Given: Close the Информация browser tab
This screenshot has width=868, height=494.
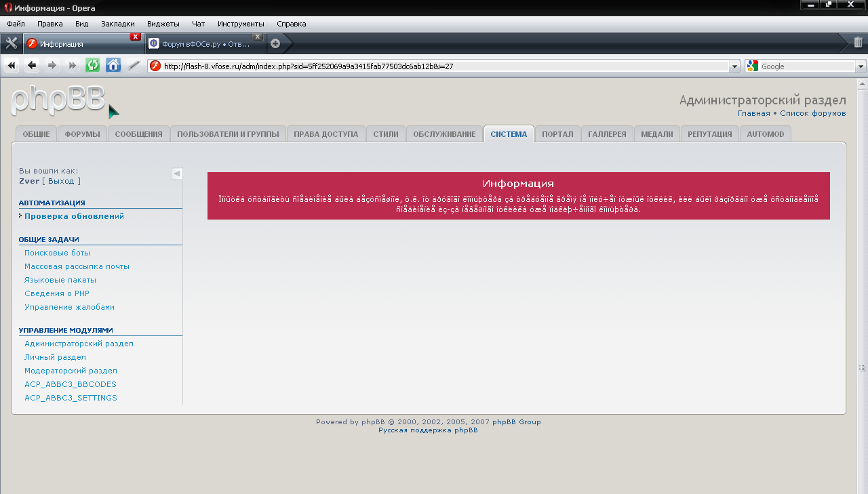Looking at the screenshot, I should click(136, 37).
